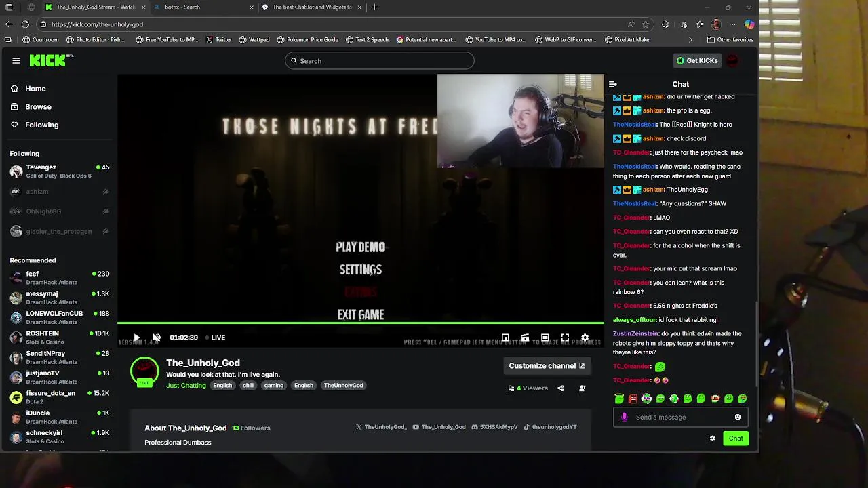
Task: Open Copilot icon in browser toolbar
Action: click(749, 24)
